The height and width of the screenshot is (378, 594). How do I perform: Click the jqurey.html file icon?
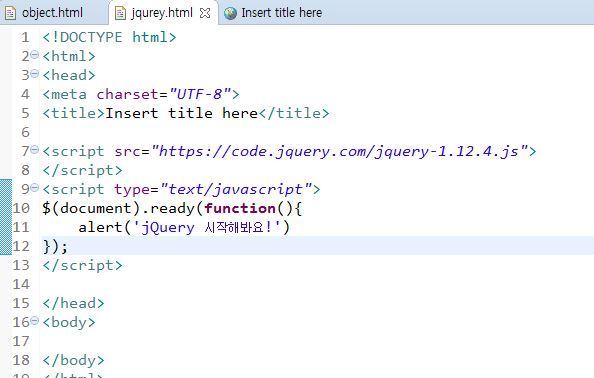[x=120, y=13]
